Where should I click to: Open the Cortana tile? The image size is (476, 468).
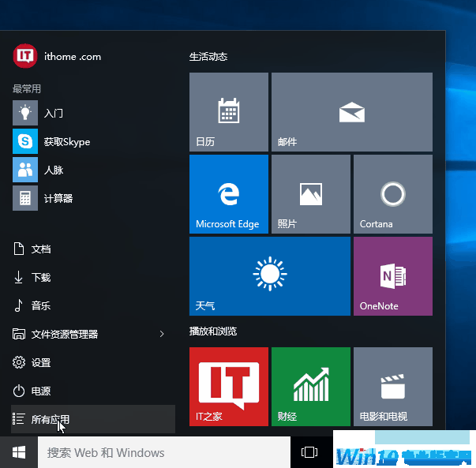392,194
